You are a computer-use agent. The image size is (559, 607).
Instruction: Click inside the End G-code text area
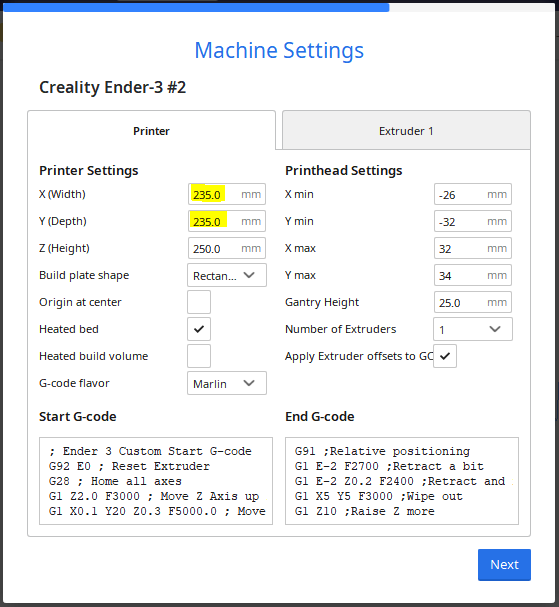click(402, 481)
